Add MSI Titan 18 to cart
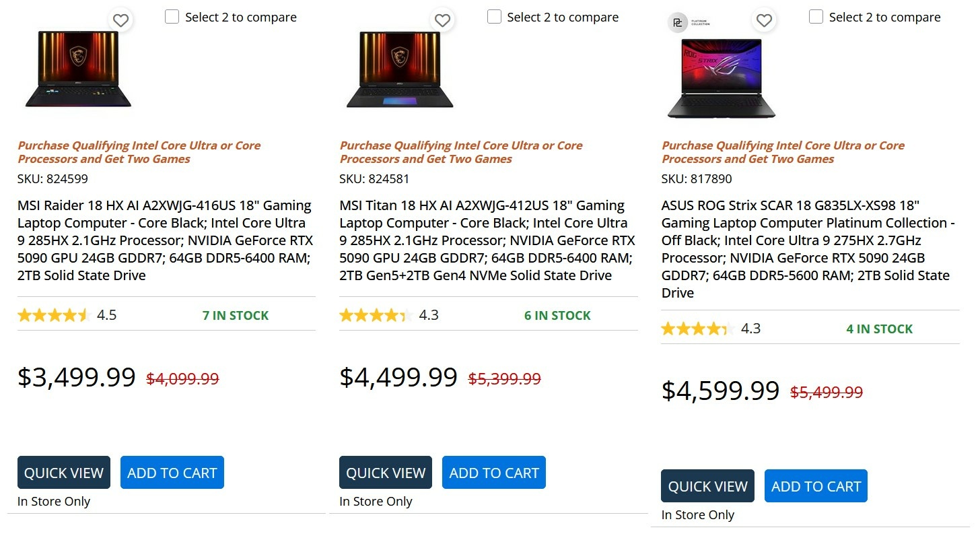The width and height of the screenshot is (980, 538). pos(494,473)
